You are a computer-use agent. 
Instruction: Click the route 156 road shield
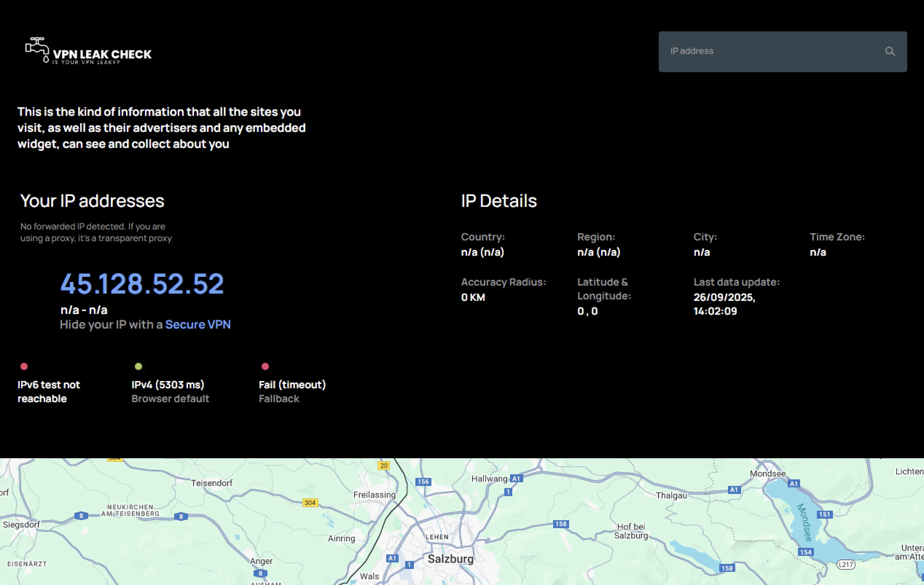click(423, 482)
